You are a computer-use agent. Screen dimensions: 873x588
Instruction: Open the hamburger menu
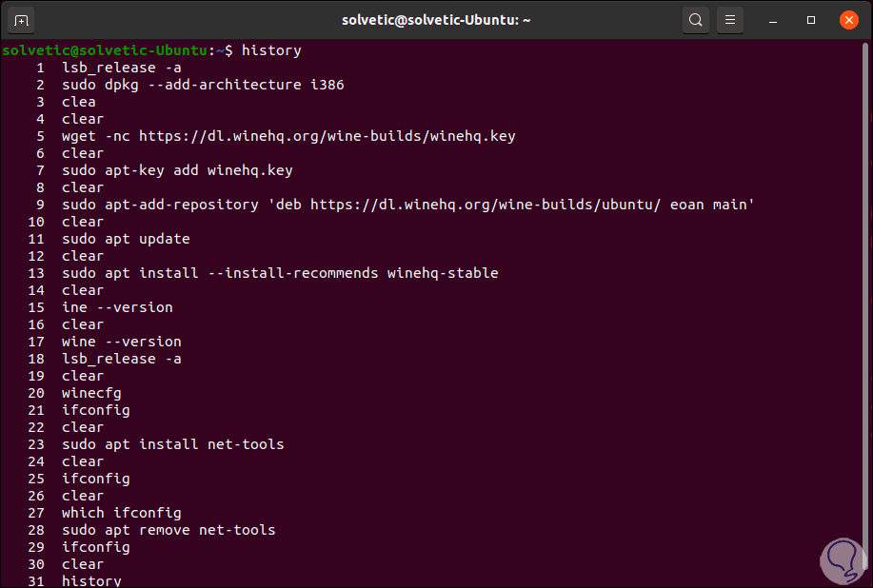pos(730,20)
